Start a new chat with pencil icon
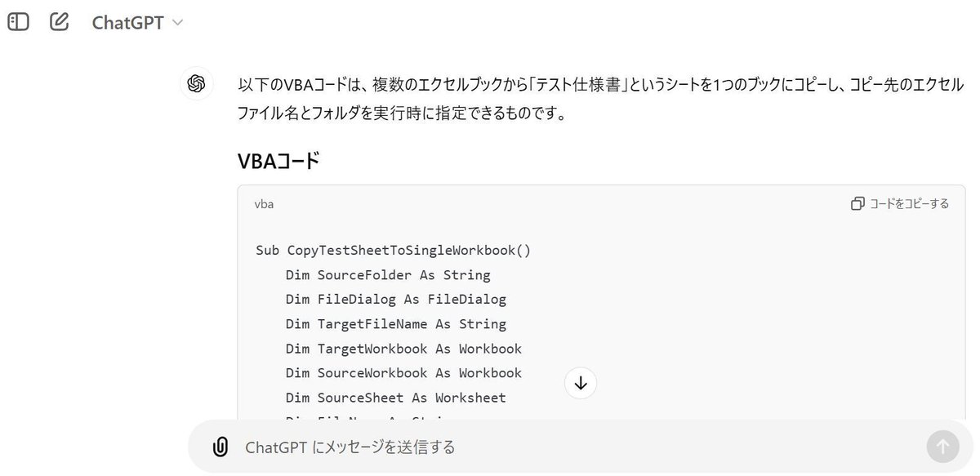980x476 pixels. click(x=59, y=22)
